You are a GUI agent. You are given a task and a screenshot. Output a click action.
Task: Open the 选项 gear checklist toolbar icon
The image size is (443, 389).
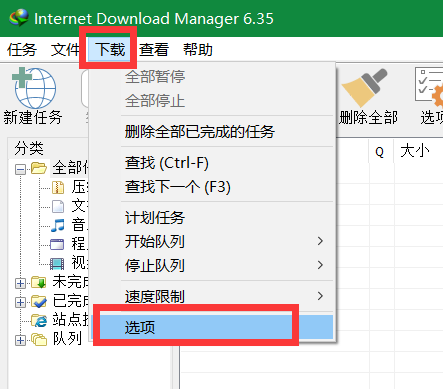429,87
